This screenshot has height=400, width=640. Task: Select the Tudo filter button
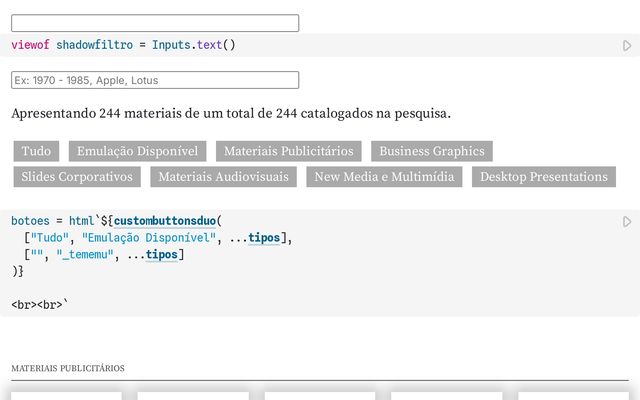click(x=36, y=151)
